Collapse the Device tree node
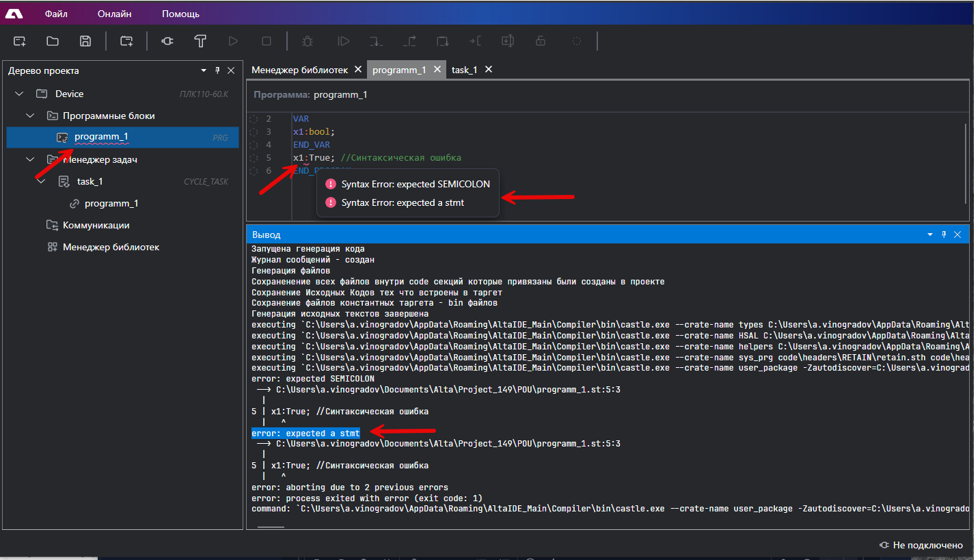The width and height of the screenshot is (980, 560). 19,94
